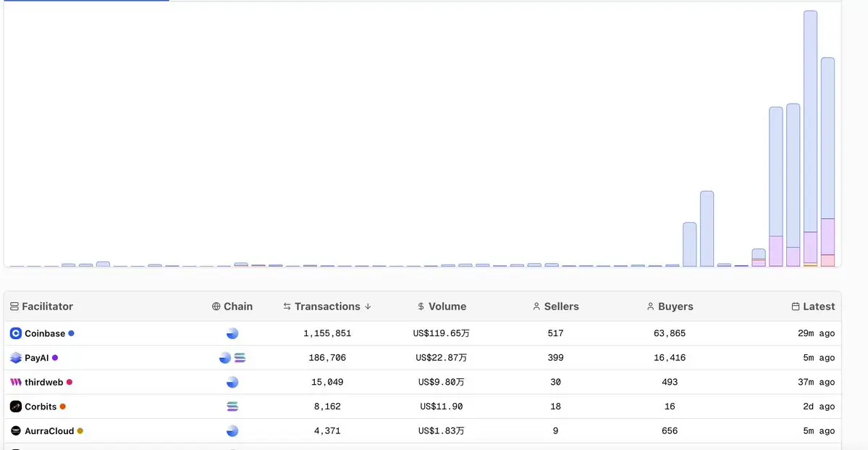The image size is (868, 450).
Task: Click the Solana chain icon in Corbits row
Action: tap(232, 407)
